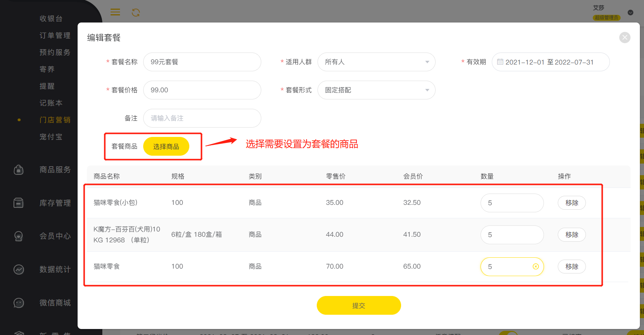Open 订单管理 in the sidebar
This screenshot has height=335, width=644.
click(x=55, y=35)
